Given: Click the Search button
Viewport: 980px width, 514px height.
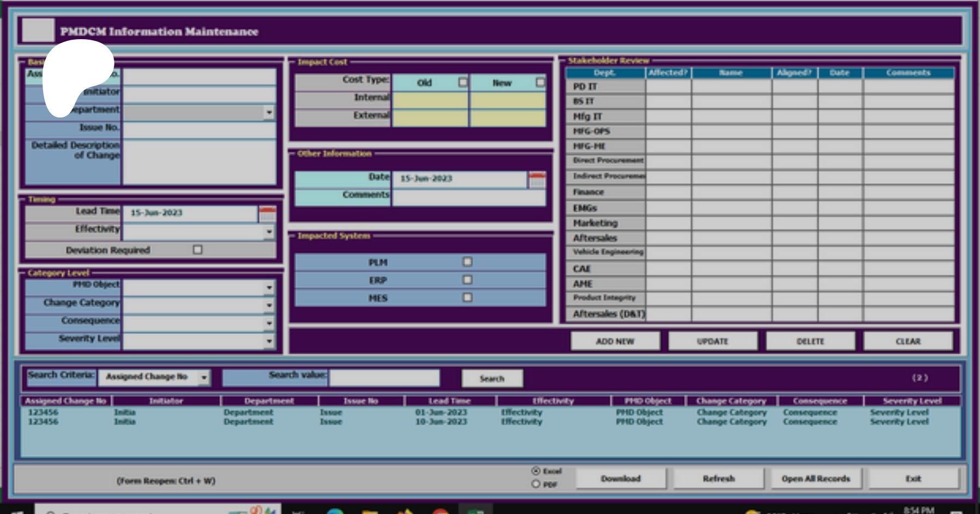Looking at the screenshot, I should pos(492,378).
